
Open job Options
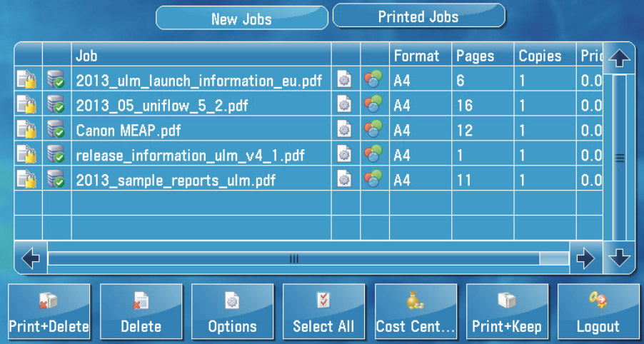click(x=232, y=312)
